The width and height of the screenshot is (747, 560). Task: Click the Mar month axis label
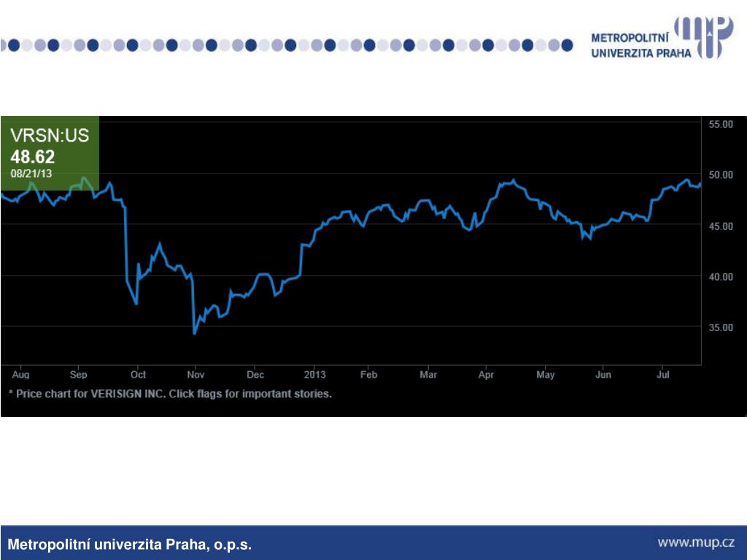[428, 375]
